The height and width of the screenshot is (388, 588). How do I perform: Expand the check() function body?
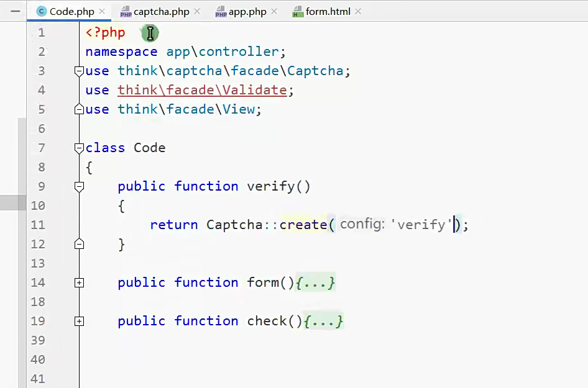[x=79, y=321]
